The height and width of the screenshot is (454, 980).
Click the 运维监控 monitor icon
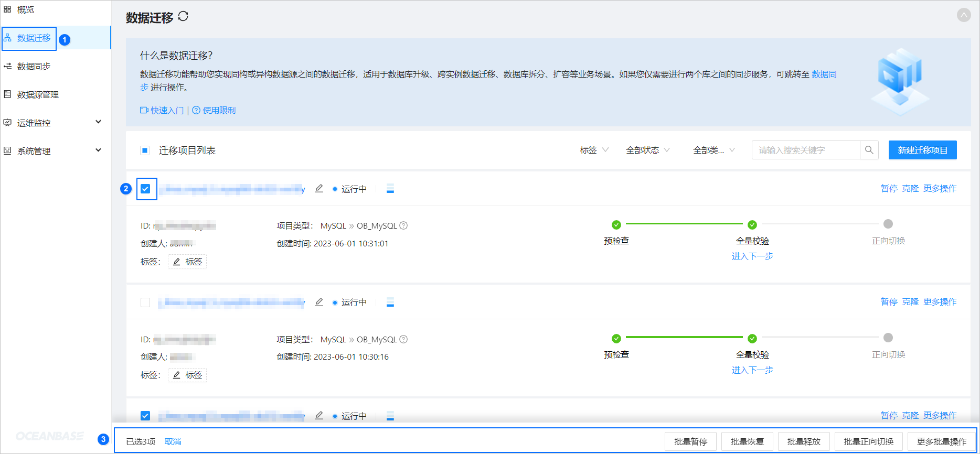7,123
